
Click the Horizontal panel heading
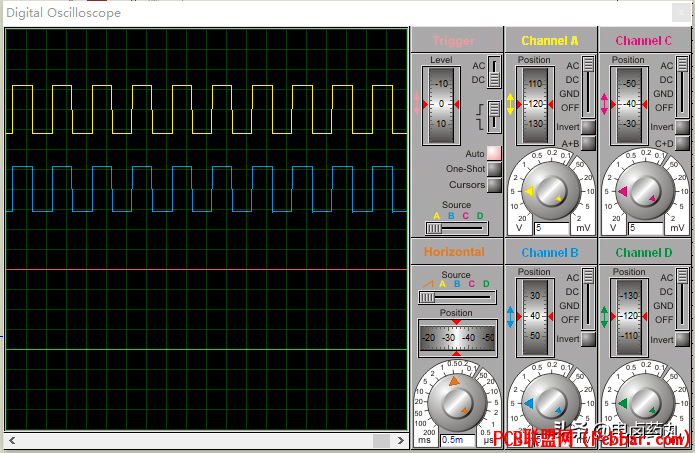[x=454, y=252]
